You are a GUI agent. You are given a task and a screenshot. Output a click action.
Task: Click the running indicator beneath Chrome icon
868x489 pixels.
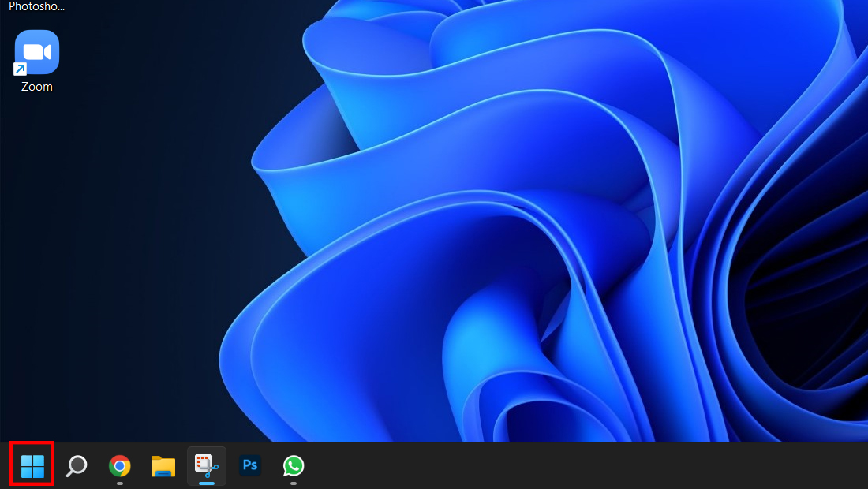120,483
